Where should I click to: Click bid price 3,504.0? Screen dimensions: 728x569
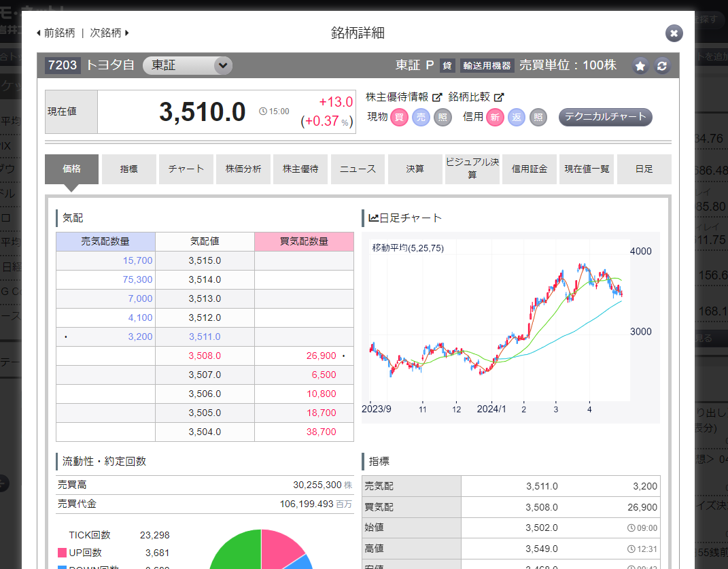click(205, 432)
